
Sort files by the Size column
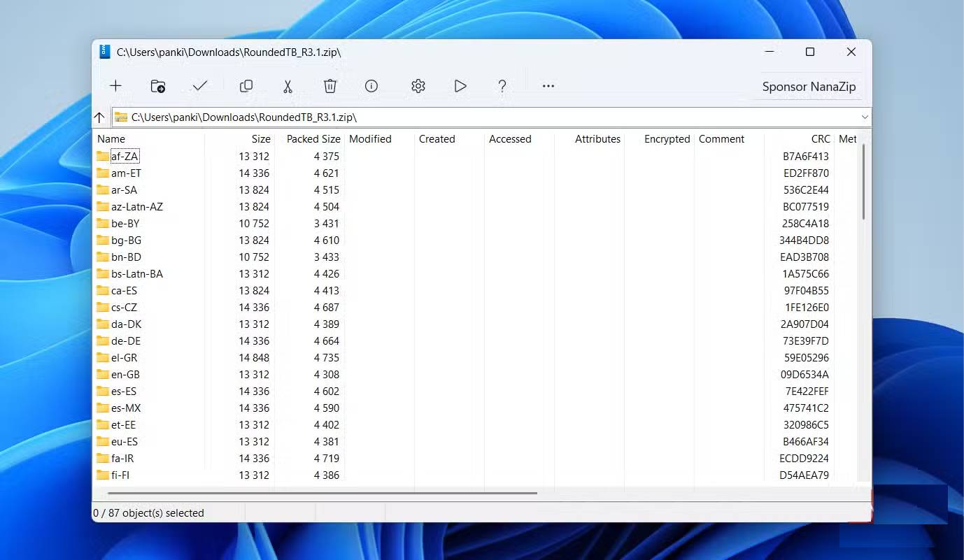[x=260, y=138]
